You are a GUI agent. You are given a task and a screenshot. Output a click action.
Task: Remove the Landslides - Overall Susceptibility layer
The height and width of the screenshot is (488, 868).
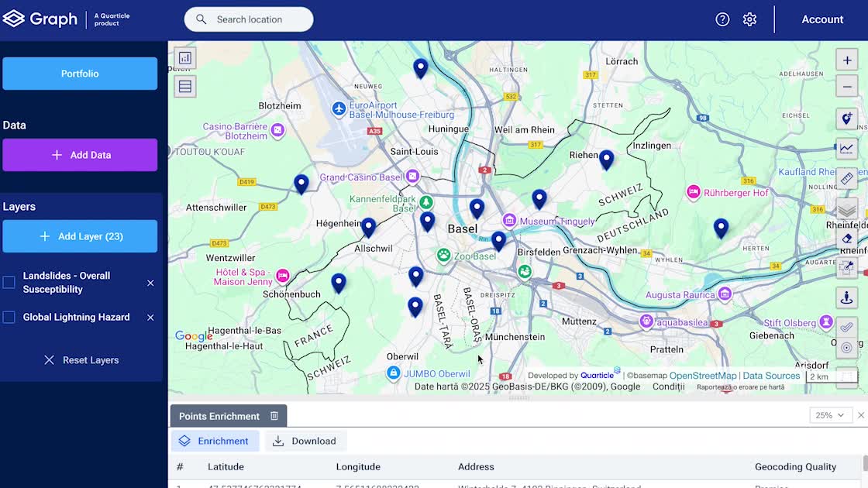pyautogui.click(x=150, y=283)
